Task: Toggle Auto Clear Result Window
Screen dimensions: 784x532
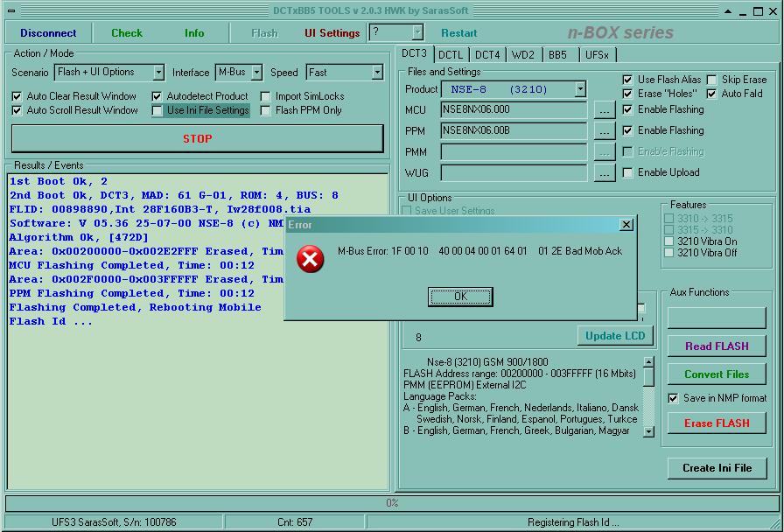Action: click(x=17, y=96)
